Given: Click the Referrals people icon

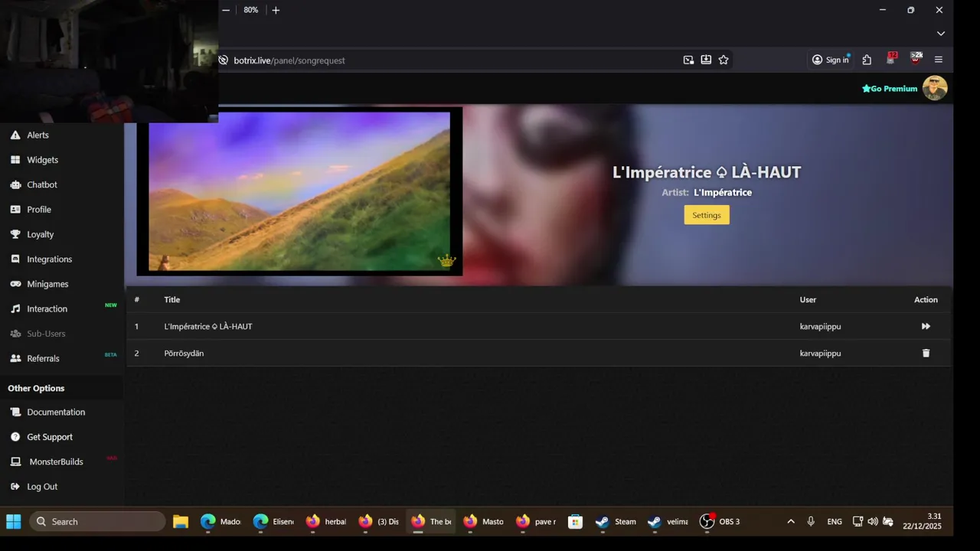Looking at the screenshot, I should pos(15,358).
